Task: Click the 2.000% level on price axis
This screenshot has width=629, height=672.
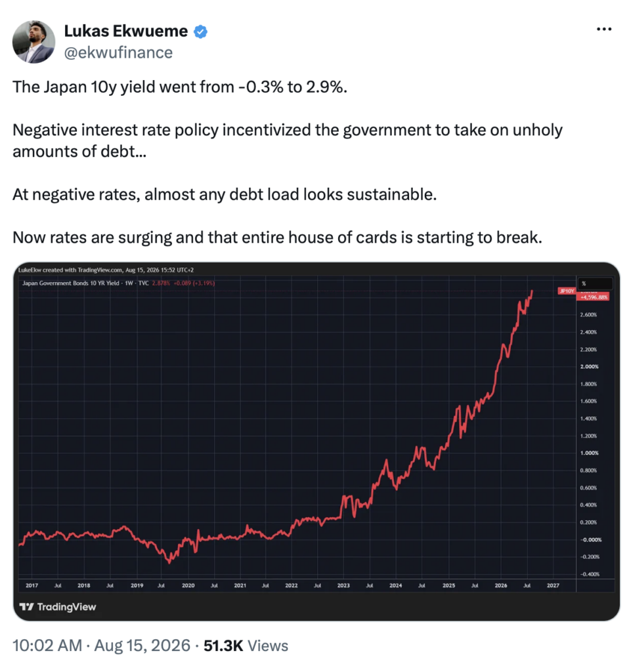Action: [589, 367]
